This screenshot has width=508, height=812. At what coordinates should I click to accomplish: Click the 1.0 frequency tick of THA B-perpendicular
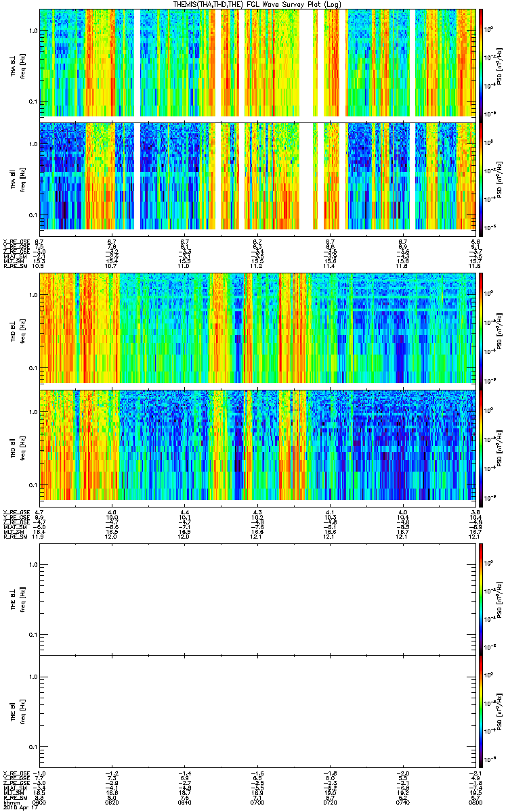tap(33, 32)
